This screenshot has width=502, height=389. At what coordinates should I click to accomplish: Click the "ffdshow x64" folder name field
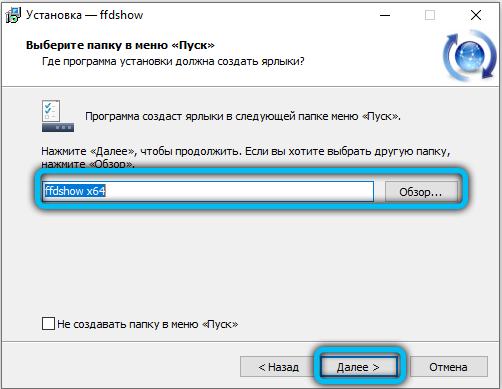click(208, 191)
